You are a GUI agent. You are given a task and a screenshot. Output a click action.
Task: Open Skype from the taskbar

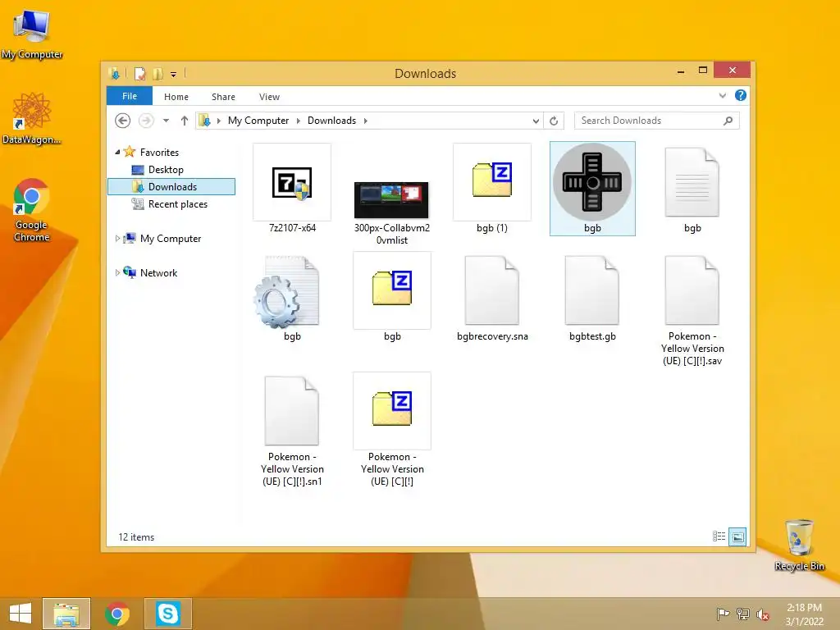coord(168,614)
